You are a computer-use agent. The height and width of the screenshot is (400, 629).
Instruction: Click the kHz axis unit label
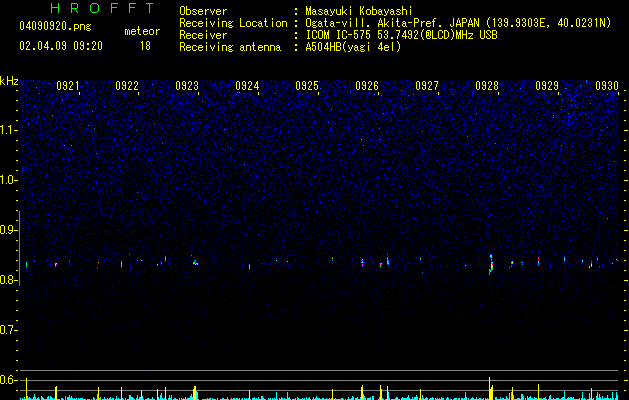[9, 81]
